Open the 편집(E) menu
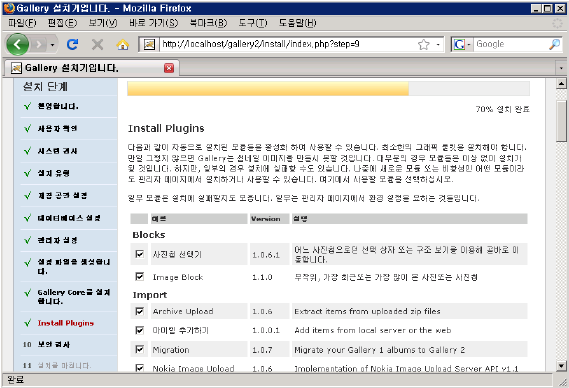 point(62,23)
